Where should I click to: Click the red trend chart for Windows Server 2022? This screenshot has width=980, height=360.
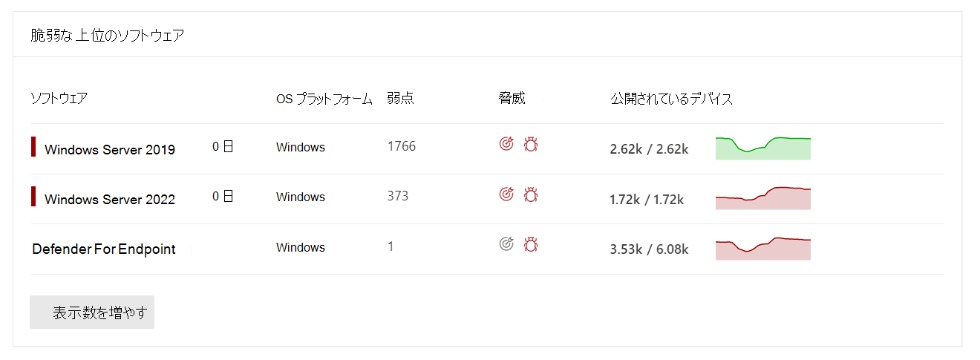762,199
